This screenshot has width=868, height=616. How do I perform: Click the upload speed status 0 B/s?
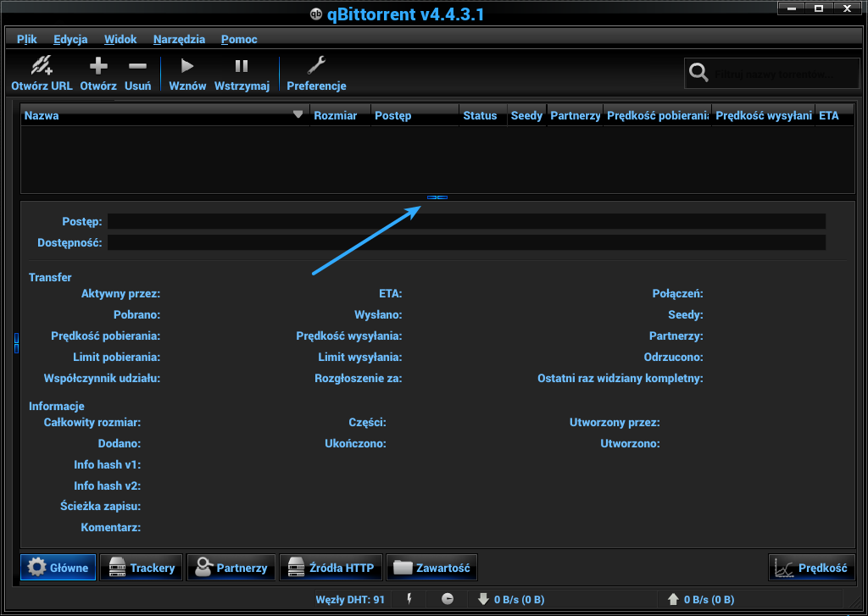coord(701,599)
